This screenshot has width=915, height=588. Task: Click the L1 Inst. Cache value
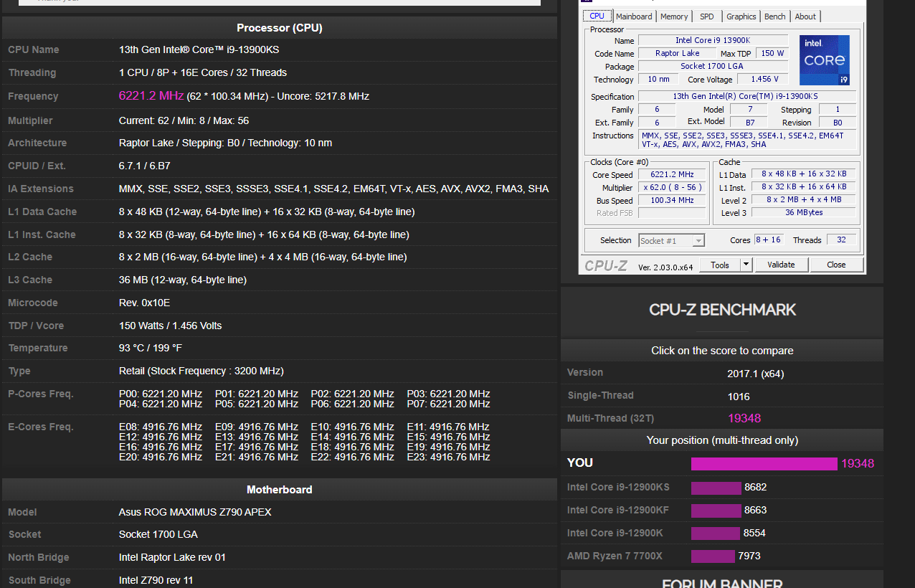264,234
